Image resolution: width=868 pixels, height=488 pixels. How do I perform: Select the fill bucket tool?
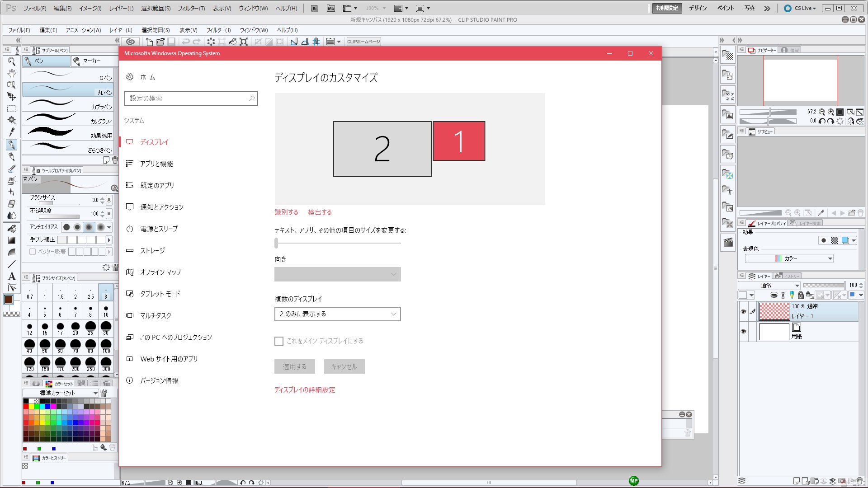(x=12, y=229)
